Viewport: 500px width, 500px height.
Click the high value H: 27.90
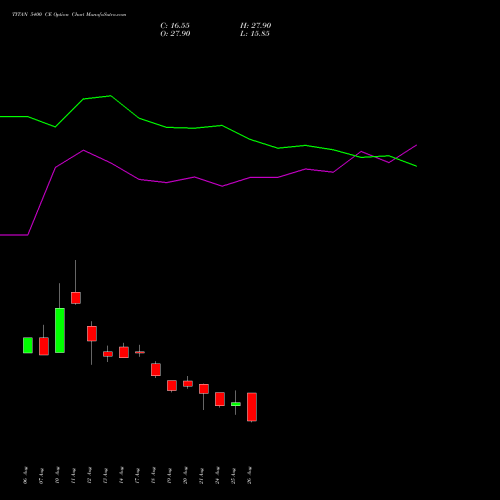(x=256, y=26)
